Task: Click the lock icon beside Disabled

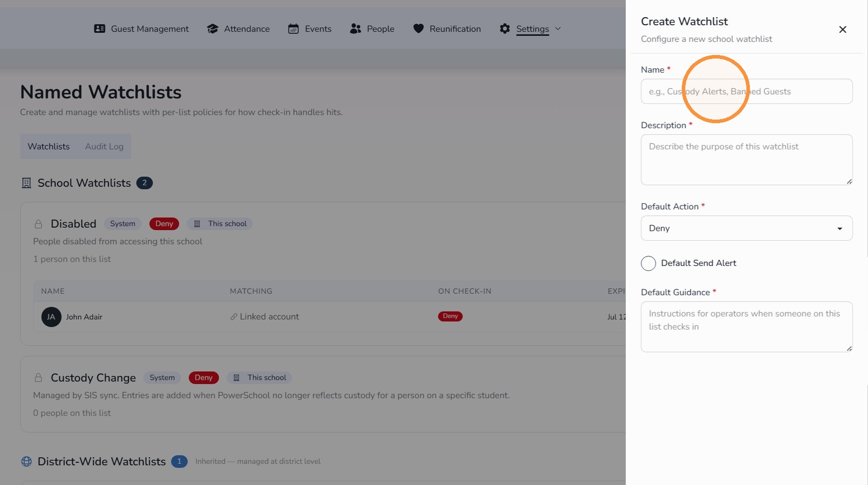Action: coord(38,224)
